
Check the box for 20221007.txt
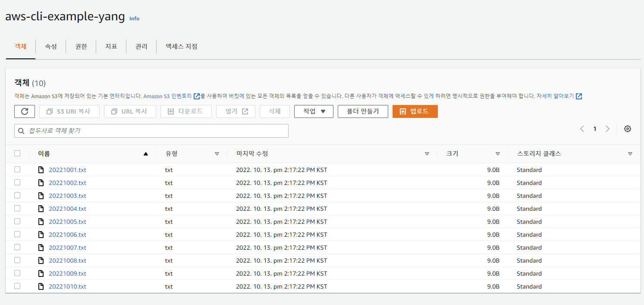pyautogui.click(x=17, y=247)
